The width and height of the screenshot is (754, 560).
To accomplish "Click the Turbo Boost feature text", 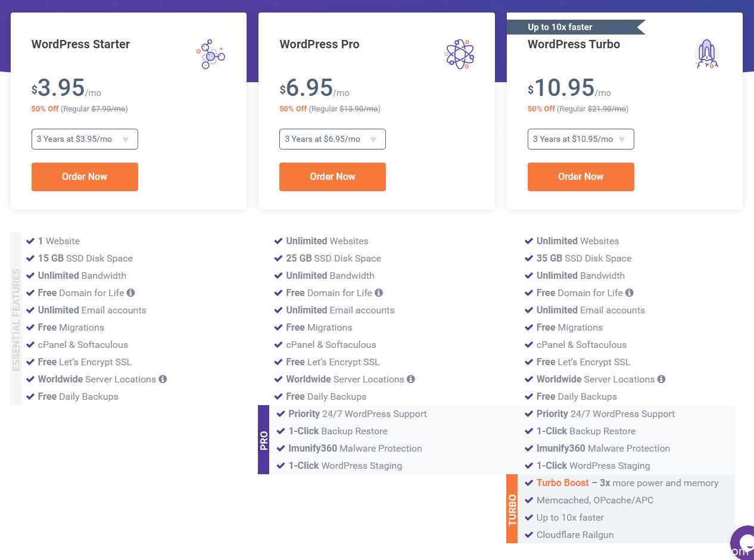I will coord(563,483).
